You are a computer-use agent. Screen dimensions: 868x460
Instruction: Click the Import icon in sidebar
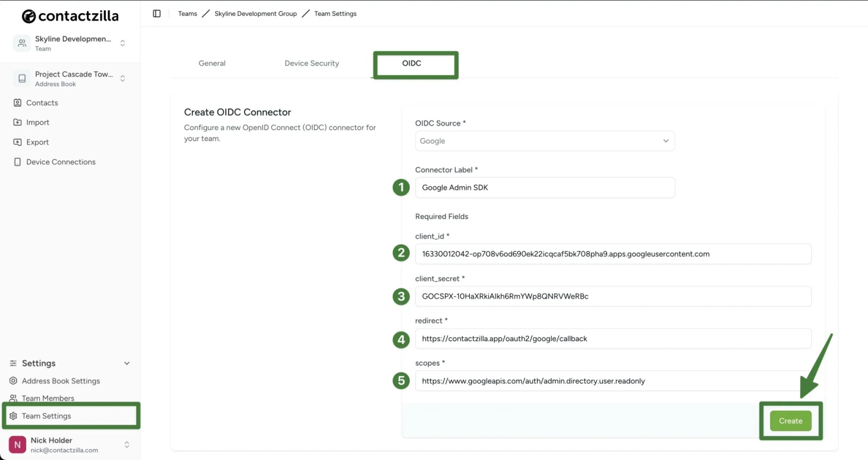point(17,122)
